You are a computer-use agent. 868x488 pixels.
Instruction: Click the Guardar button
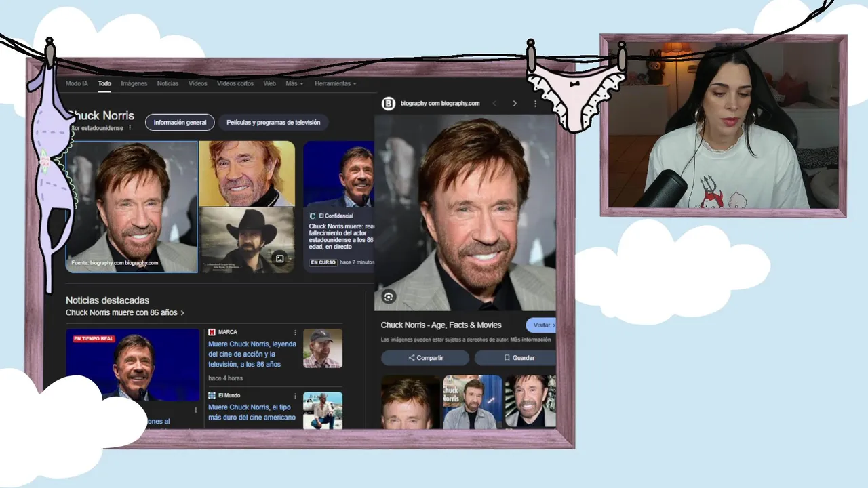tap(515, 358)
